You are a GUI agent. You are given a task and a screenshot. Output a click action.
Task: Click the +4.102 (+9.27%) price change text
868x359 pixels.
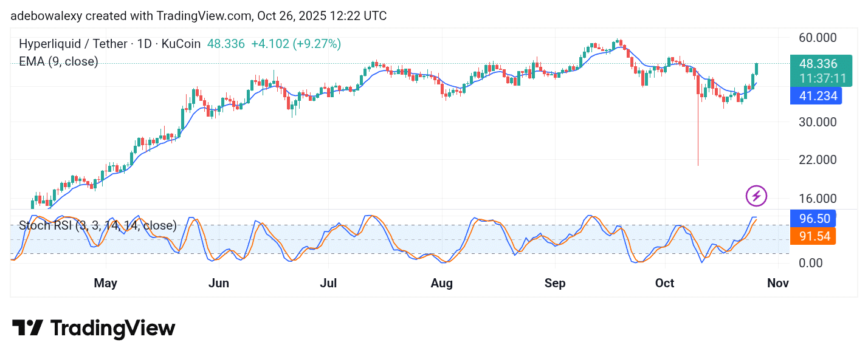295,44
